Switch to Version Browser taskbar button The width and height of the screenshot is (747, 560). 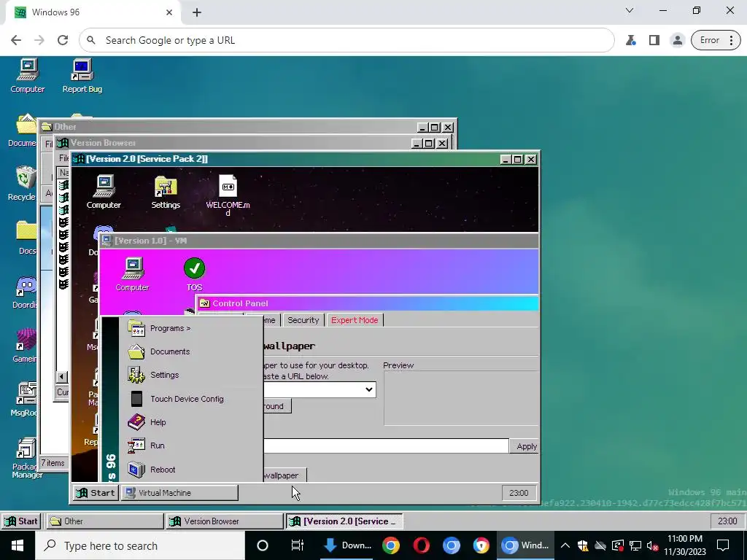[225, 521]
